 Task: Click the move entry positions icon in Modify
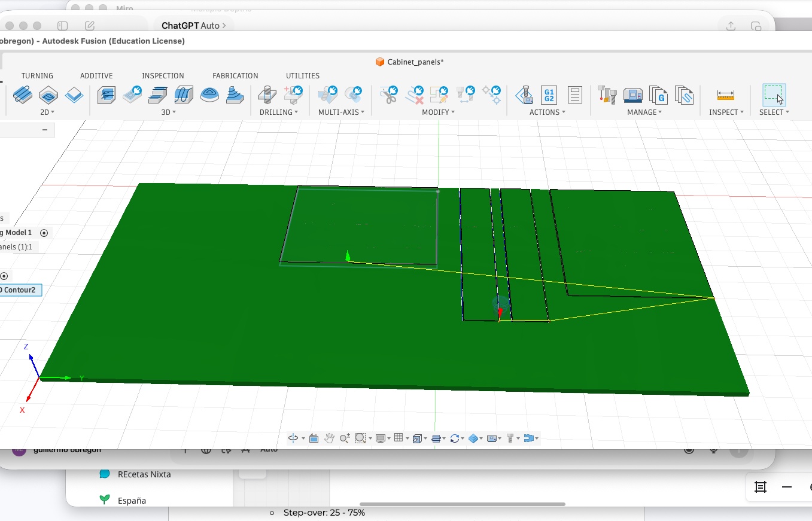tap(491, 94)
